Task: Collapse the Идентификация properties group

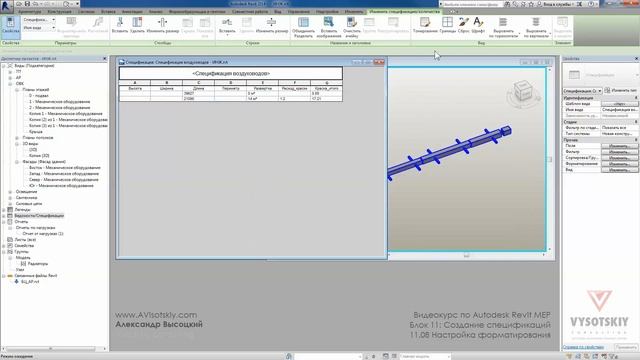Action: tap(636, 98)
